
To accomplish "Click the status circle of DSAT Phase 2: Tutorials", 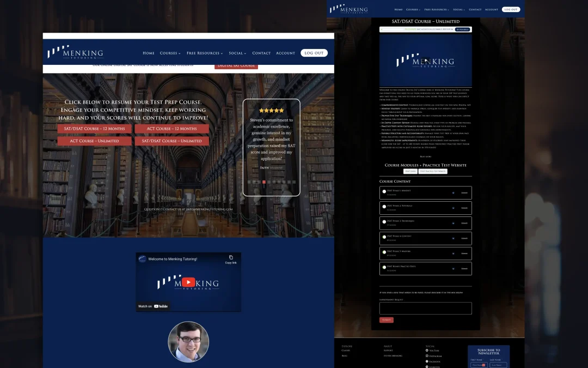I will tap(384, 207).
